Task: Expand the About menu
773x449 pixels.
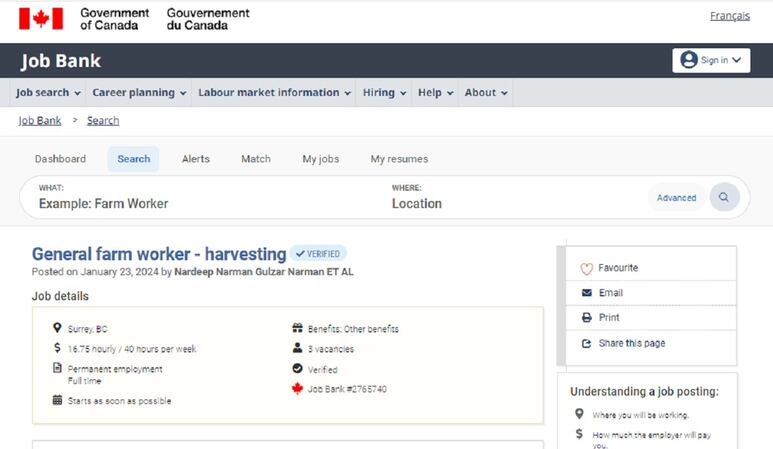Action: [486, 93]
